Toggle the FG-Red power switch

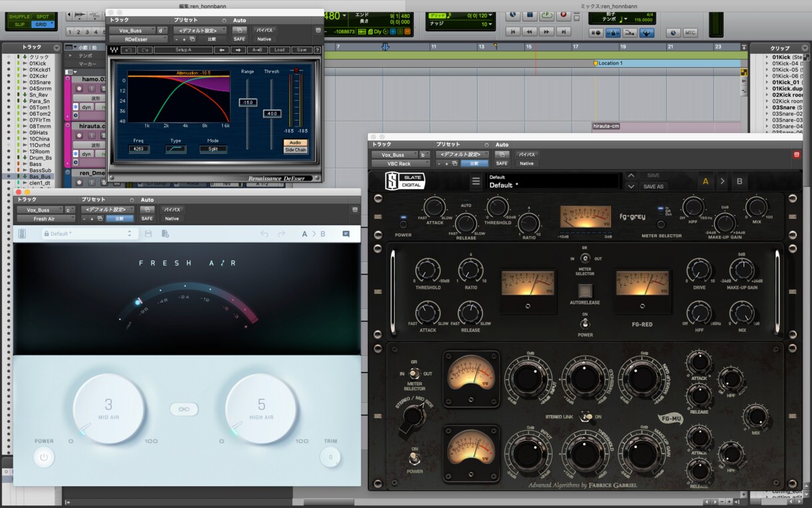[x=585, y=323]
